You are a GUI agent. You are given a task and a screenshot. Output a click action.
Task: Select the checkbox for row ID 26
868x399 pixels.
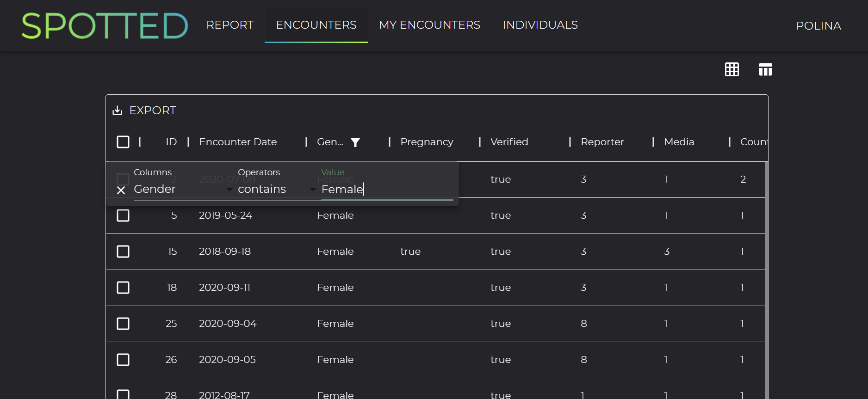pos(123,360)
